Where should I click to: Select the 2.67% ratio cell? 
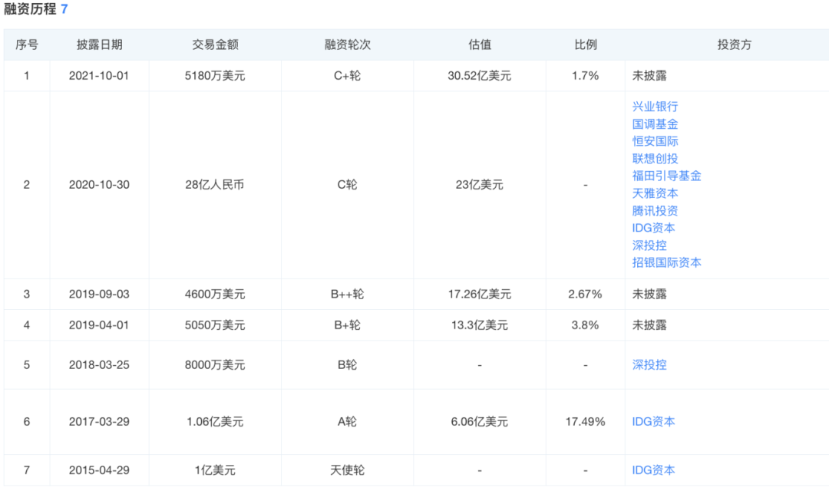tap(585, 294)
